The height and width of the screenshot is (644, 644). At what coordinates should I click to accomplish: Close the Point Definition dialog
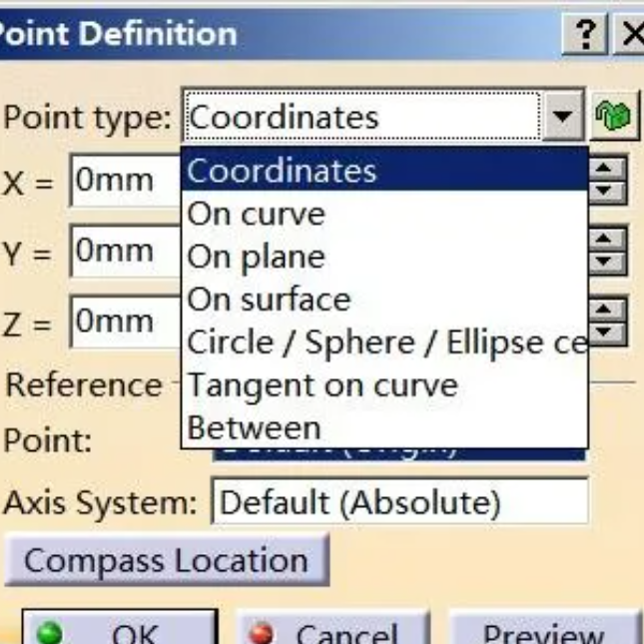(631, 36)
